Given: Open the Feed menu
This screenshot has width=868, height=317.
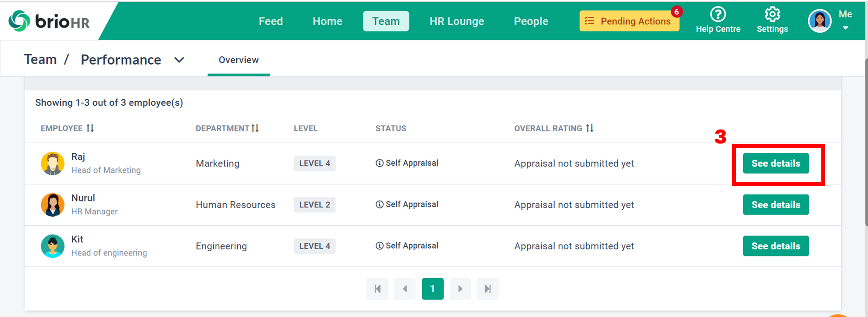Looking at the screenshot, I should 271,21.
